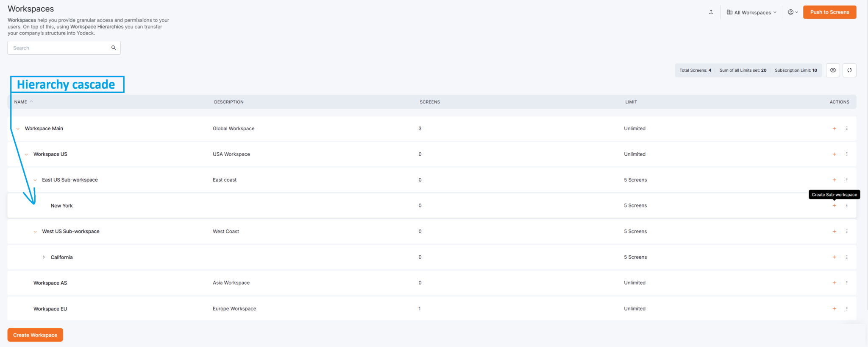Open the user account menu

pos(793,12)
